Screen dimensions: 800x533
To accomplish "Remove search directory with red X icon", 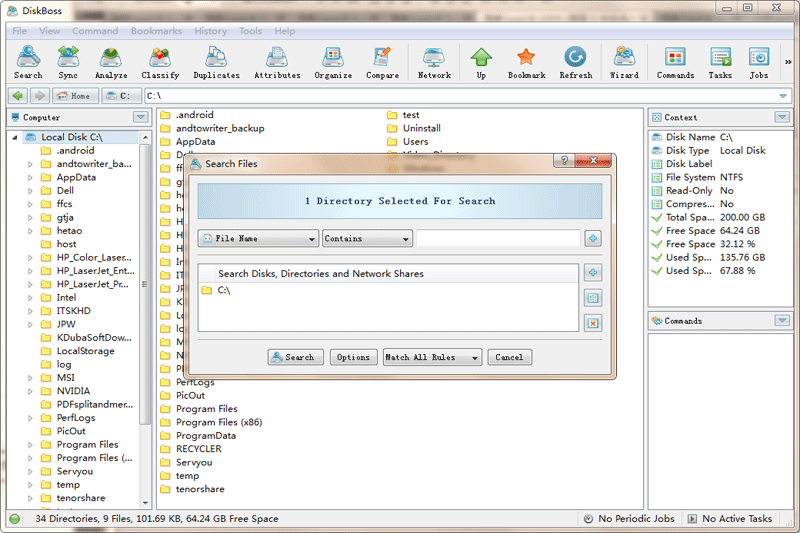I will tap(592, 322).
